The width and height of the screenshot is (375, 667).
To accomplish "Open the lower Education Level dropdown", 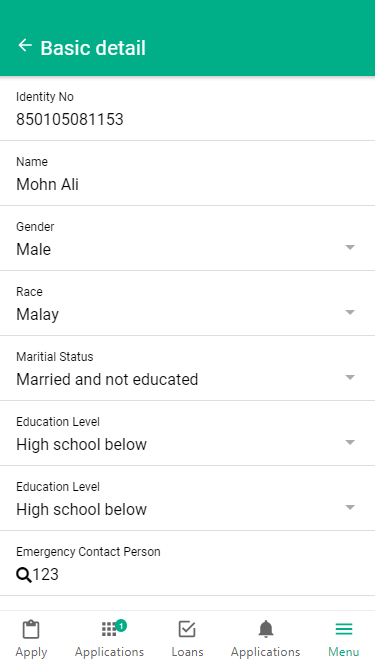I will coord(188,498).
